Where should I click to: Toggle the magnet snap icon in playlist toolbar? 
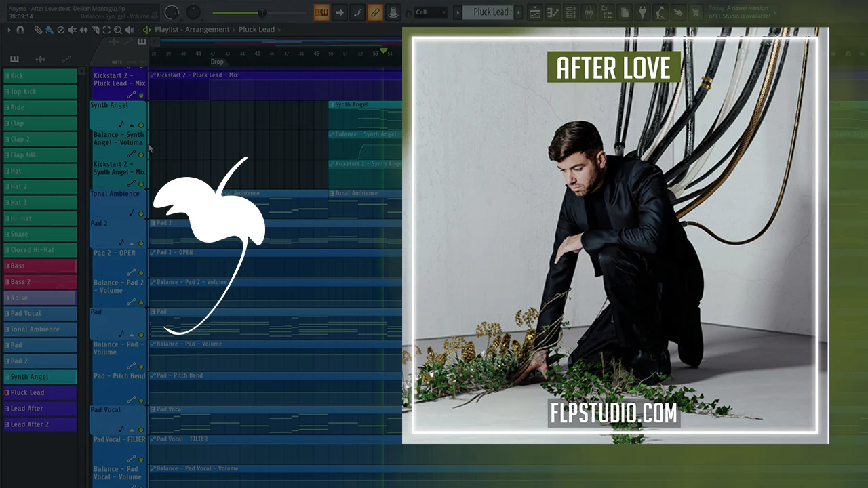pos(20,30)
